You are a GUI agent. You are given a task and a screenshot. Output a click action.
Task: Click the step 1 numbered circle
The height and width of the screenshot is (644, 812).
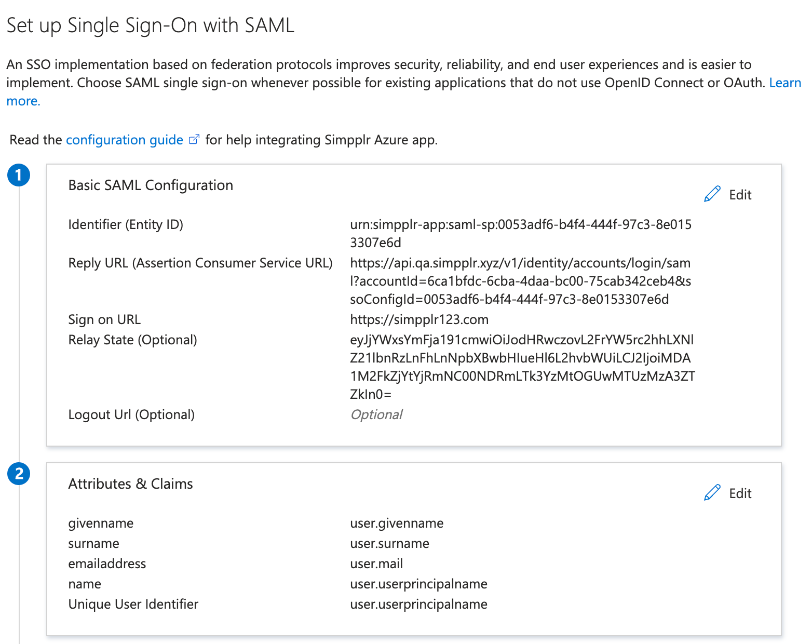coord(19,175)
